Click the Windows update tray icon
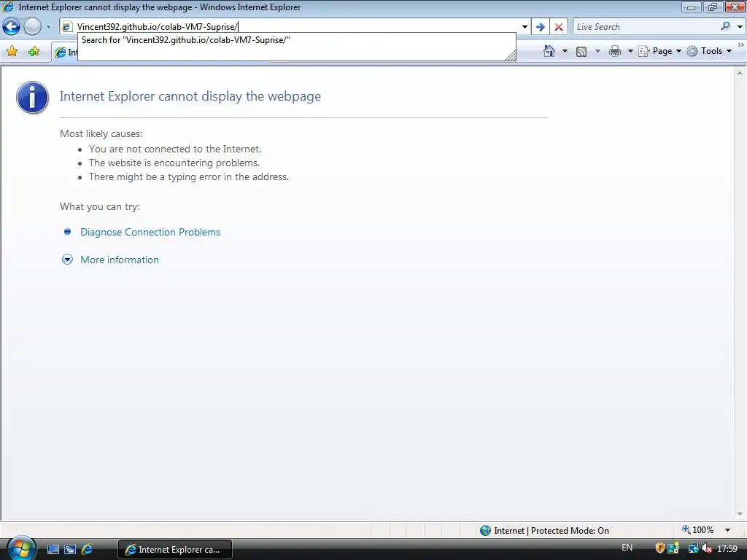This screenshot has height=560, width=747. coord(673,548)
